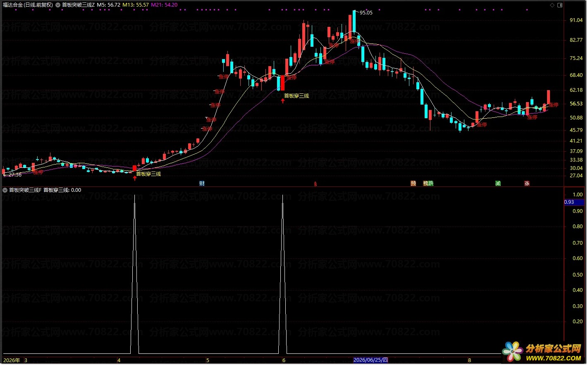The height and width of the screenshot is (365, 588).
Task: Click the 56.53 price axis label
Action: 576,104
